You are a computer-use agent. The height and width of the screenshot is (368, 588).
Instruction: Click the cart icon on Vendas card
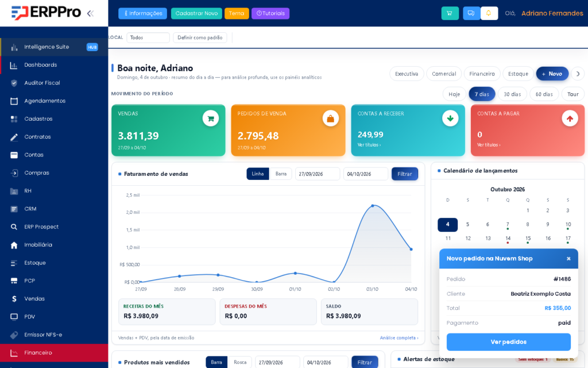[x=211, y=118]
